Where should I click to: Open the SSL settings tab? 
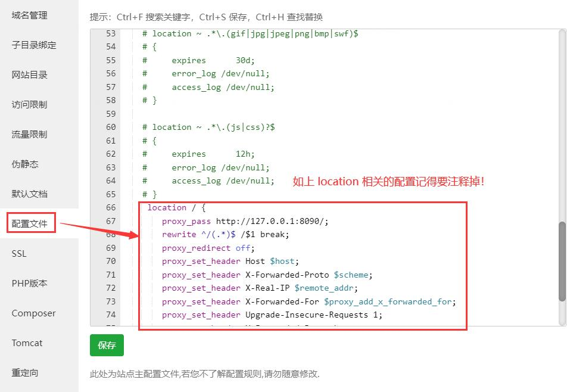pyautogui.click(x=19, y=254)
